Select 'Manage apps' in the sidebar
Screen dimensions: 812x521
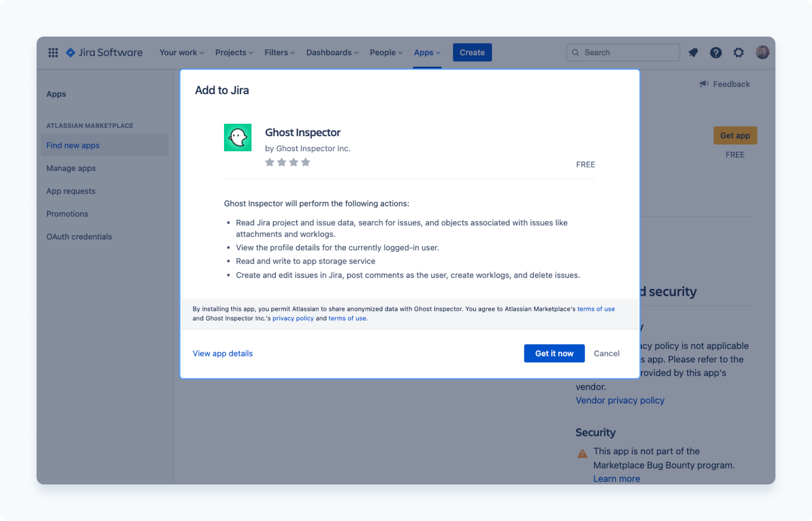[71, 168]
